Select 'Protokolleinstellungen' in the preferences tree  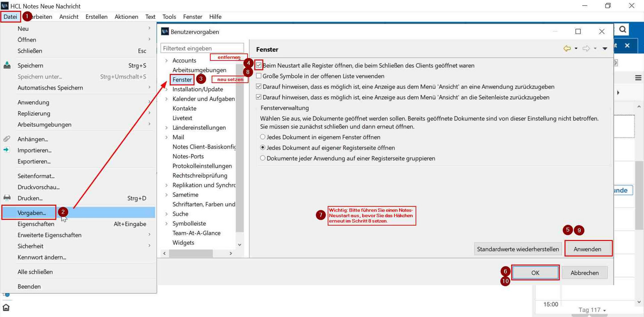pos(202,166)
